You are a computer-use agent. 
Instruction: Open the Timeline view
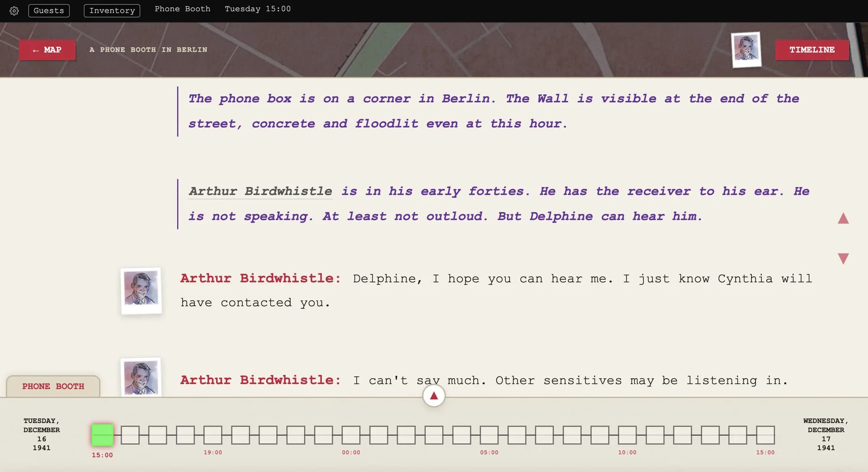point(812,50)
